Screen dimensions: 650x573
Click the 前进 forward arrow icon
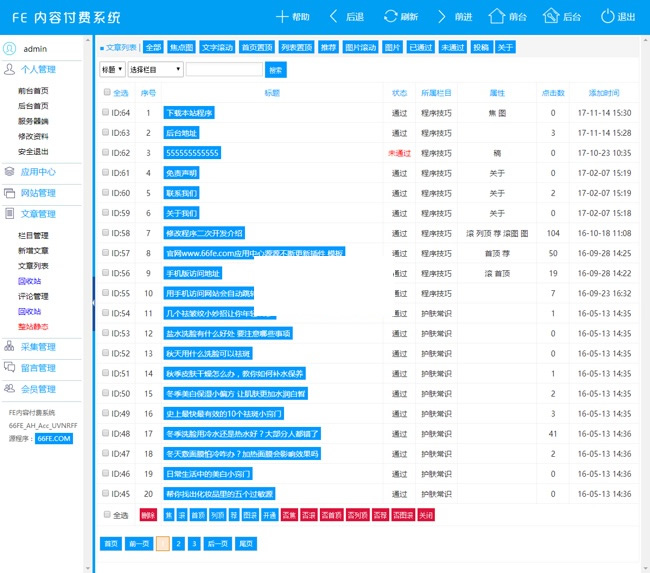442,17
